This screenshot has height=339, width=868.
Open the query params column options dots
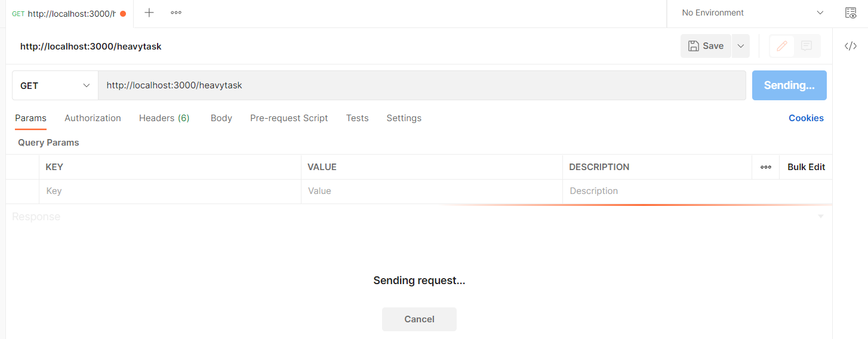pos(766,167)
